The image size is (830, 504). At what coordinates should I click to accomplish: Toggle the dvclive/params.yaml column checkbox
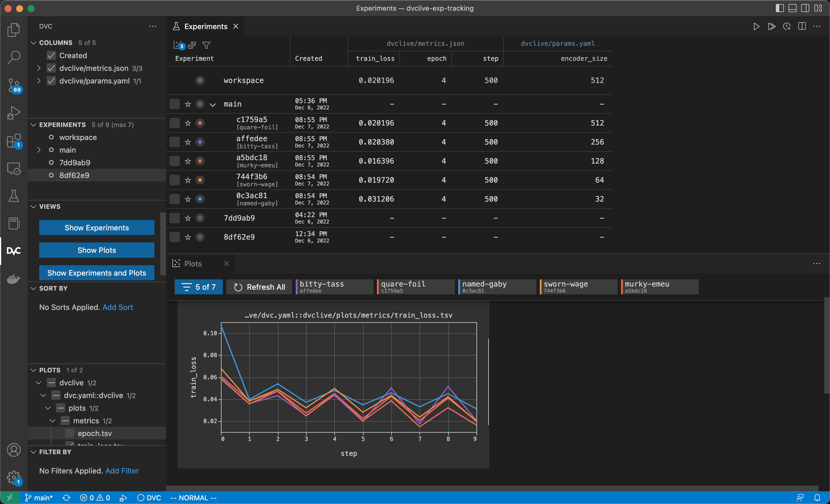point(51,81)
